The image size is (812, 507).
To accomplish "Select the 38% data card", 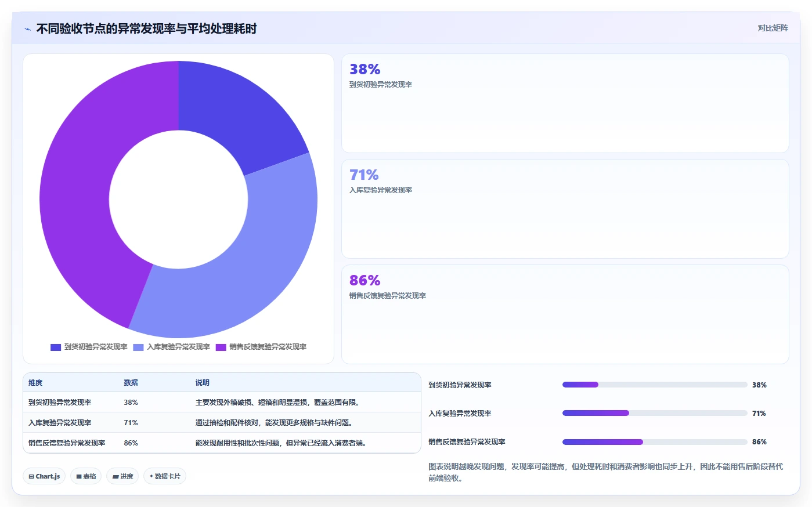I will coord(565,103).
